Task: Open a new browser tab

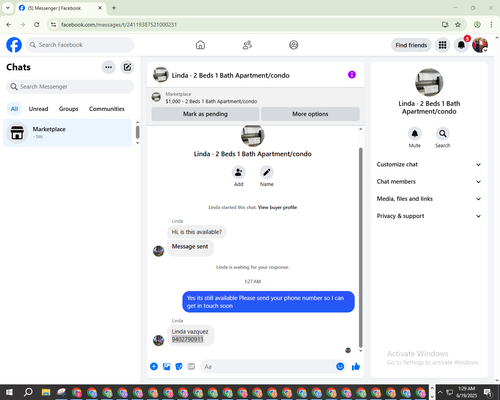Action: (114, 8)
